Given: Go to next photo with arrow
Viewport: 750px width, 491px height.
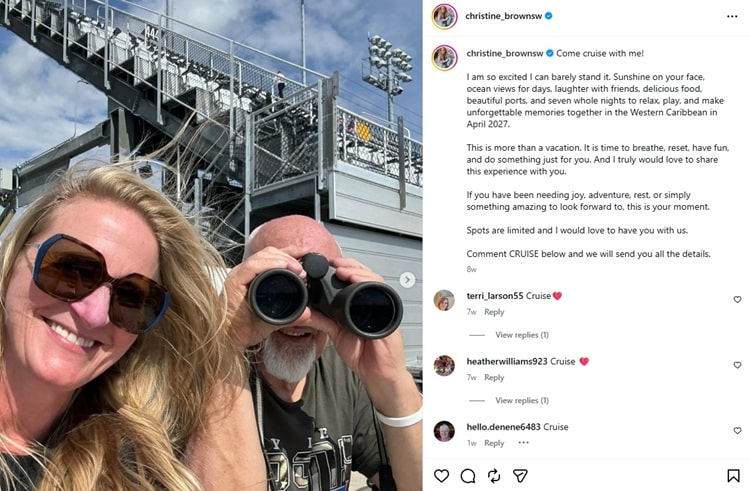Looking at the screenshot, I should click(x=407, y=280).
